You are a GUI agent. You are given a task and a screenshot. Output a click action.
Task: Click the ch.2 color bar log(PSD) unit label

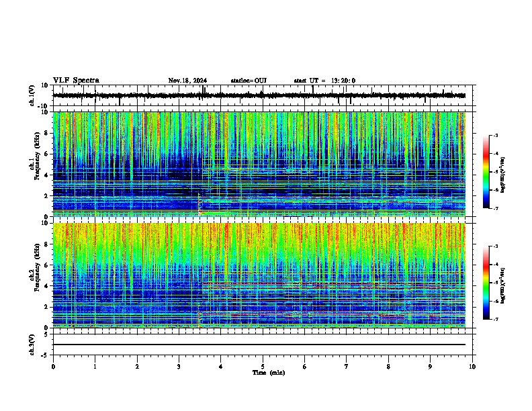[503, 285]
